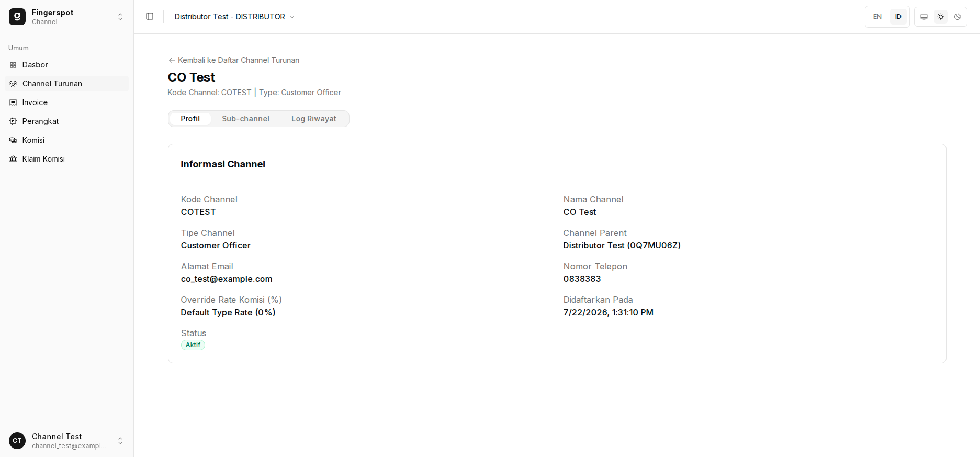Image resolution: width=980 pixels, height=458 pixels.
Task: Click the Aktif status badge
Action: (193, 345)
